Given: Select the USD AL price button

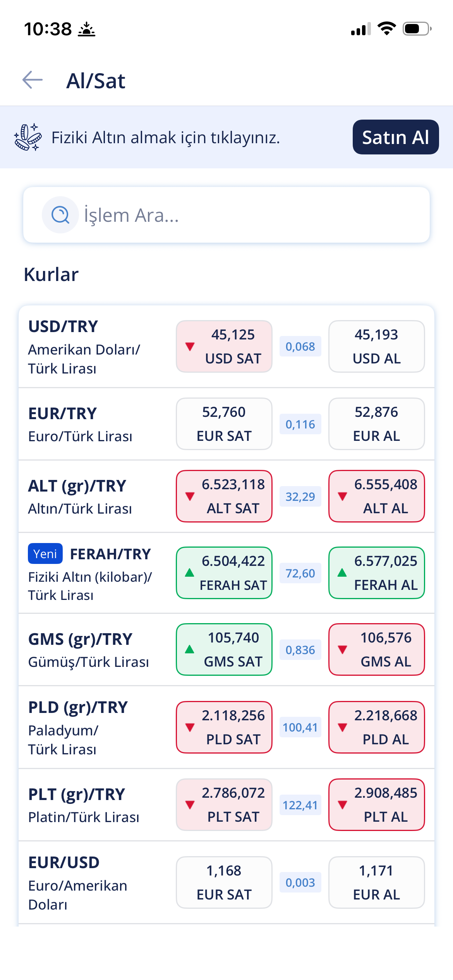Looking at the screenshot, I should 377,346.
